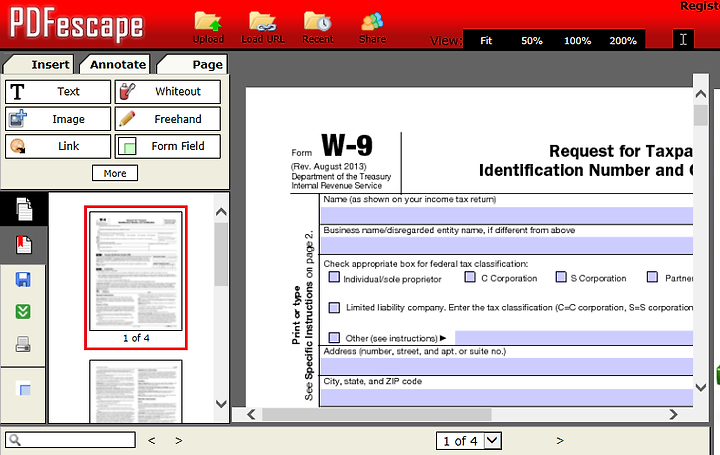Click the More button
The width and height of the screenshot is (720, 455).
pyautogui.click(x=115, y=173)
